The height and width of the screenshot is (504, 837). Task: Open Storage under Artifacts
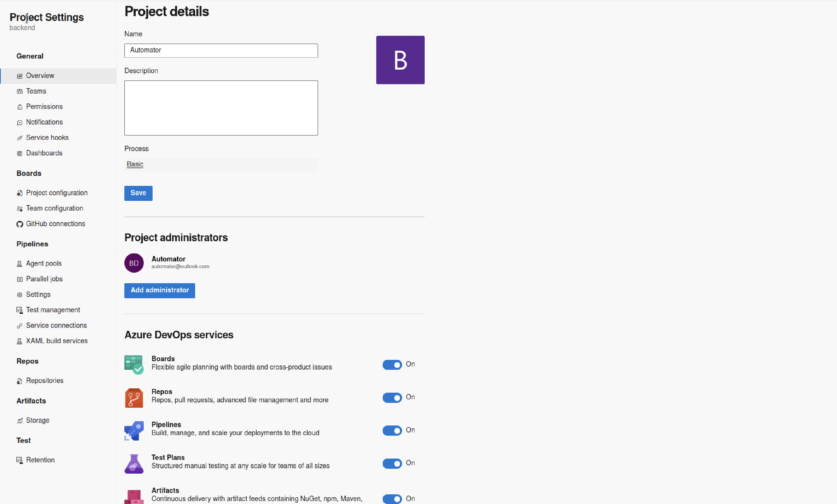click(x=58, y=421)
